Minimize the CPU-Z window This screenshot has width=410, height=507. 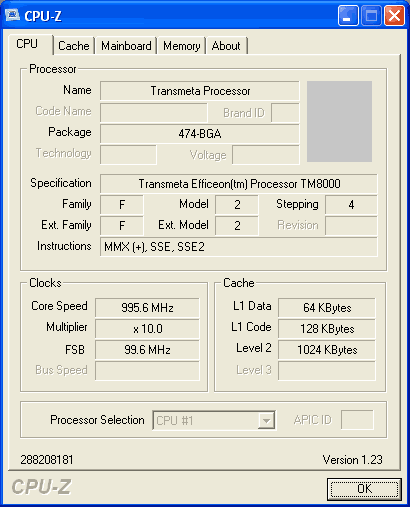click(348, 16)
